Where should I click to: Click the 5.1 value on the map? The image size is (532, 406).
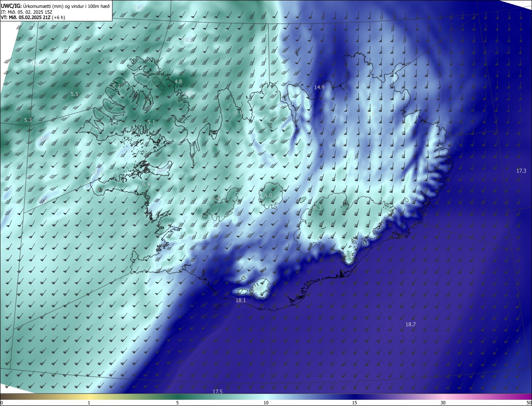[151, 122]
